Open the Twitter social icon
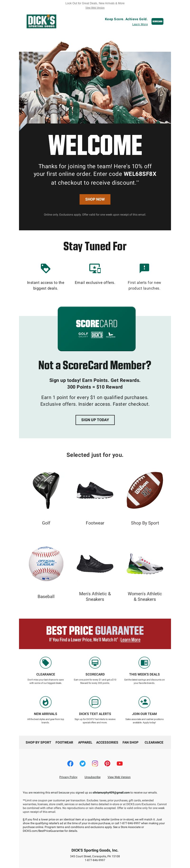The width and height of the screenshot is (190, 868). pyautogui.click(x=83, y=764)
